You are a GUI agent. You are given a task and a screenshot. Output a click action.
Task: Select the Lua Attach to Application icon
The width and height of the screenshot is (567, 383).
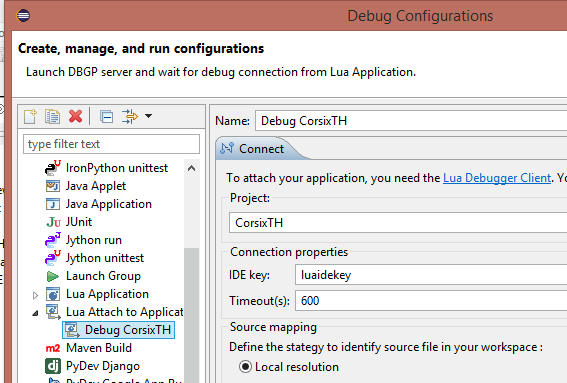[x=53, y=312]
